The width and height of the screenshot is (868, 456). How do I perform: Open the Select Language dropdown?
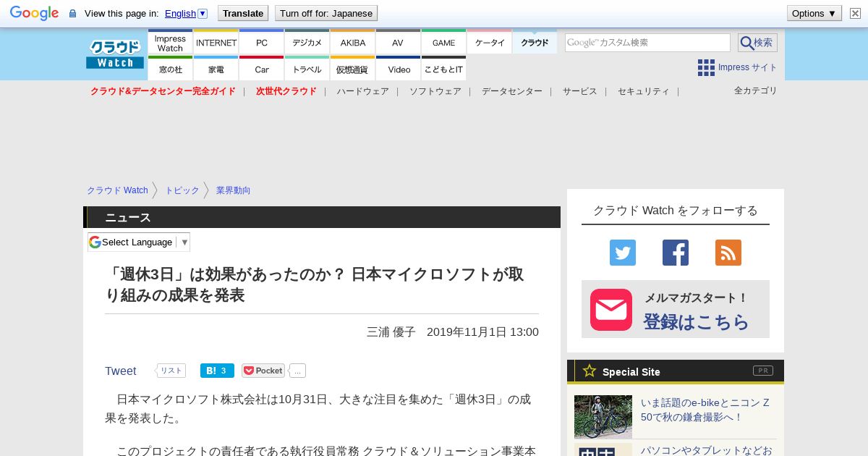point(139,242)
